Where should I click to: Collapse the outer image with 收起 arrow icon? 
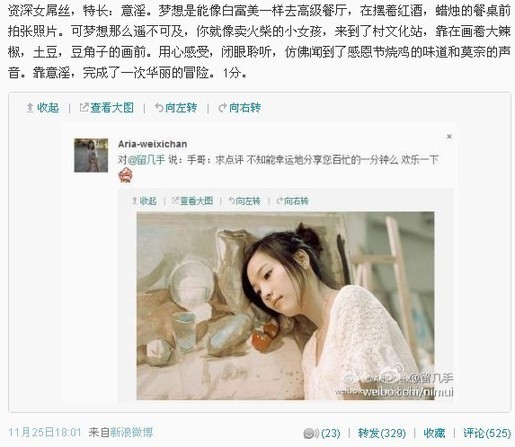pos(42,108)
